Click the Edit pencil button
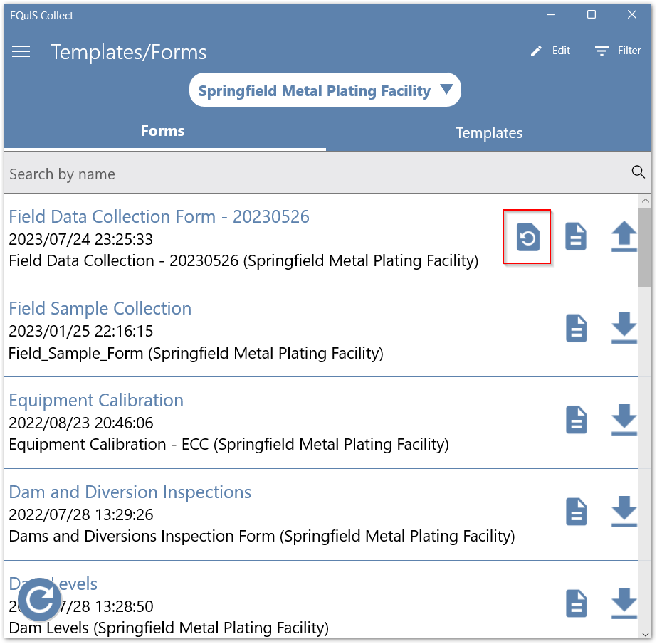The image size is (657, 644). [550, 51]
